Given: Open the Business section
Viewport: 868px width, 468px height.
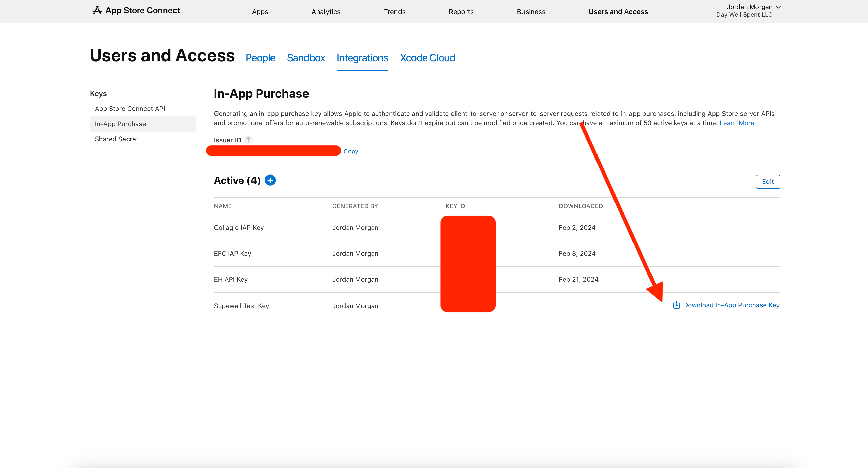Looking at the screenshot, I should [x=531, y=12].
